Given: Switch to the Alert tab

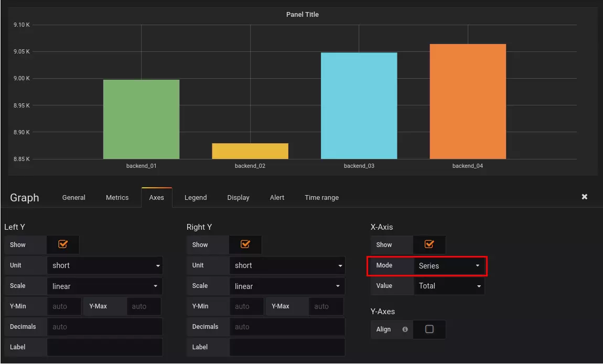Looking at the screenshot, I should (x=277, y=197).
